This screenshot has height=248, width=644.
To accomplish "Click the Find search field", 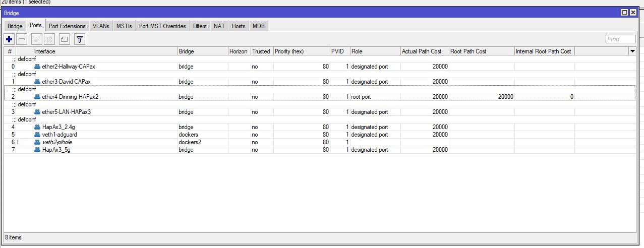I will pos(620,39).
